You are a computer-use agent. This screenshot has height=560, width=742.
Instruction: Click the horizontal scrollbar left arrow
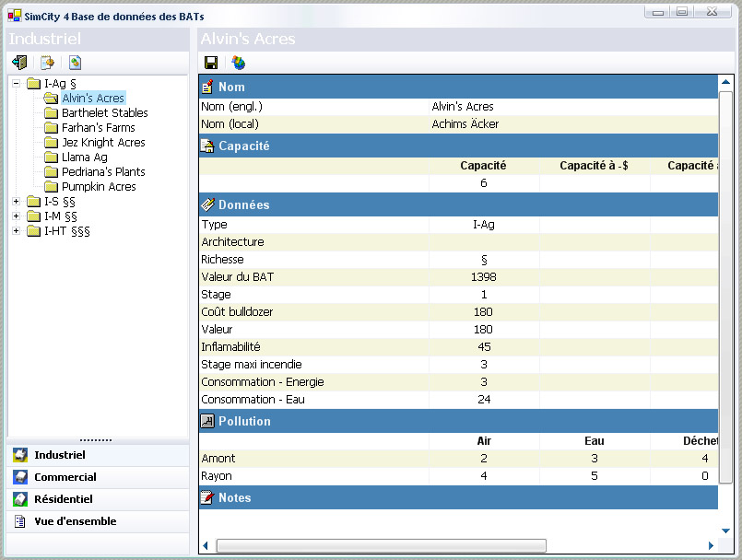206,545
